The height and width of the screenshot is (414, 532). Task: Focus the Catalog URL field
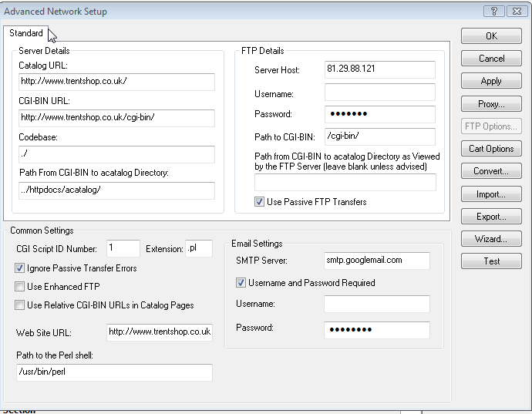point(116,82)
